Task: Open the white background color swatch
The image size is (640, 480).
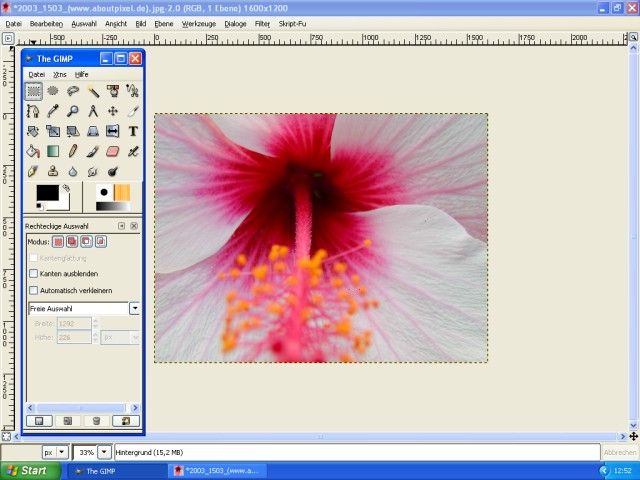Action: click(x=64, y=203)
